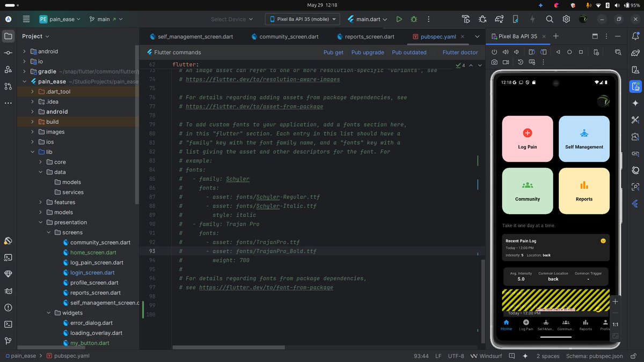644x362 pixels.
Task: Click UTF-8 encoding in status bar
Action: pos(456,356)
